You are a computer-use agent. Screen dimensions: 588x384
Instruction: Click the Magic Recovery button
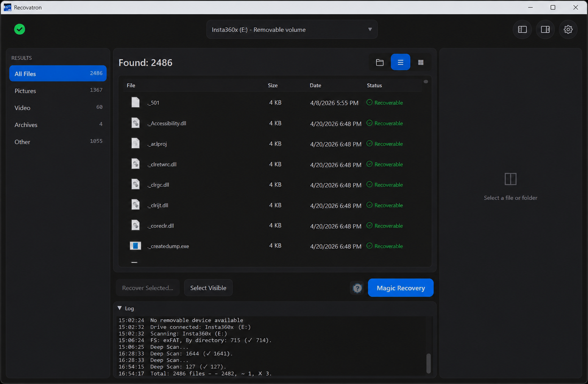coord(401,288)
